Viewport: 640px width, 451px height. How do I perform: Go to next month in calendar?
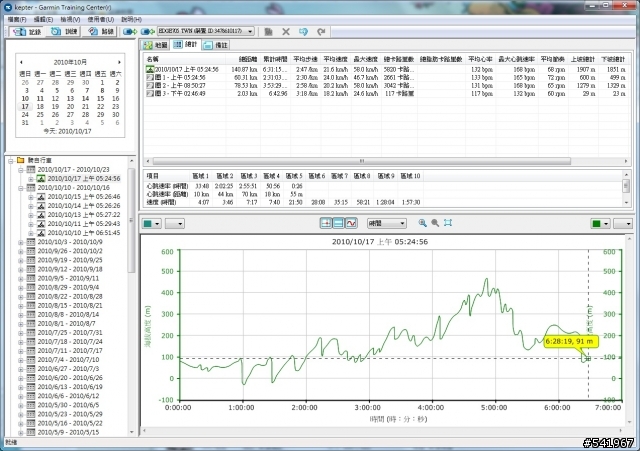[119, 62]
